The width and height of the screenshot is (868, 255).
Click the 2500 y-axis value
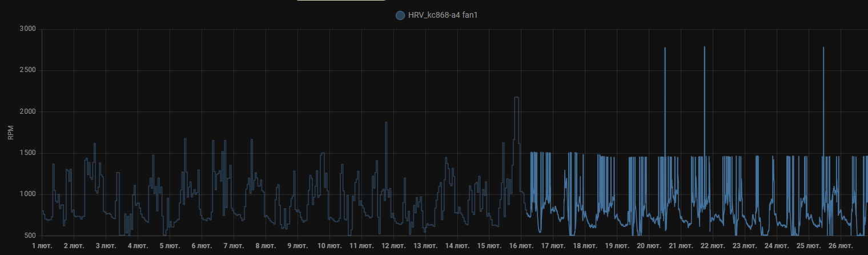[28, 70]
